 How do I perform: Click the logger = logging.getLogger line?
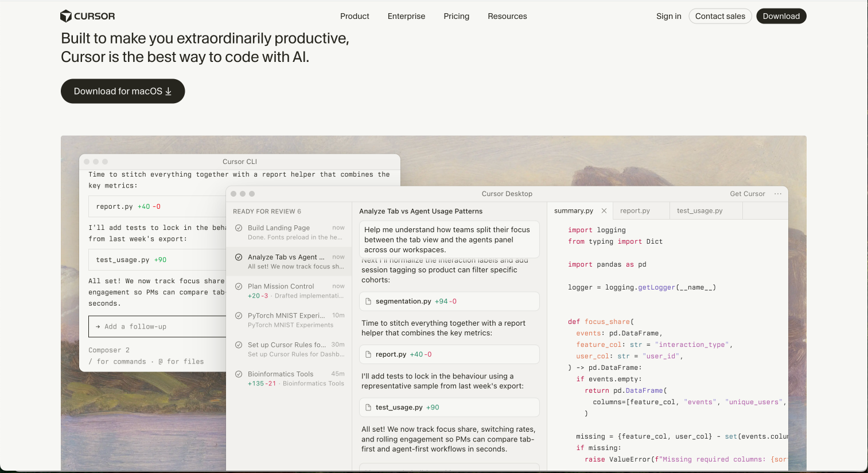pos(642,287)
